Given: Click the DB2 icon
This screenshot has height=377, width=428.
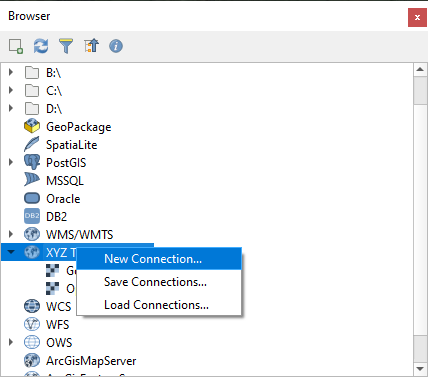Looking at the screenshot, I should tap(32, 216).
